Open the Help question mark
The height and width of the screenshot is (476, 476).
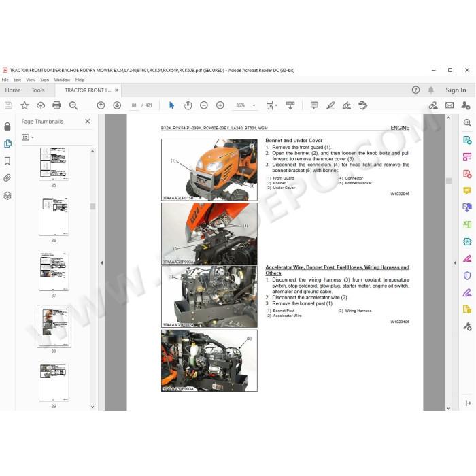tap(415, 90)
